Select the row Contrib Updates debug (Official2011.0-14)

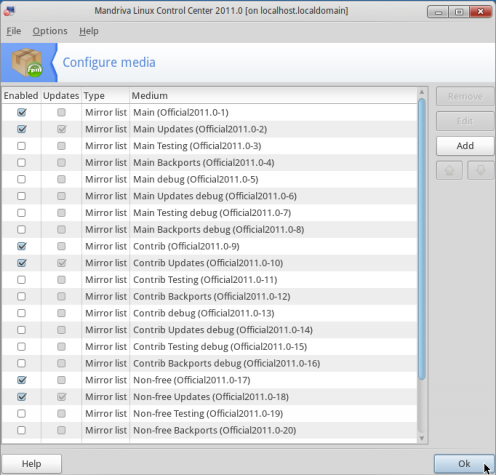coord(209,330)
